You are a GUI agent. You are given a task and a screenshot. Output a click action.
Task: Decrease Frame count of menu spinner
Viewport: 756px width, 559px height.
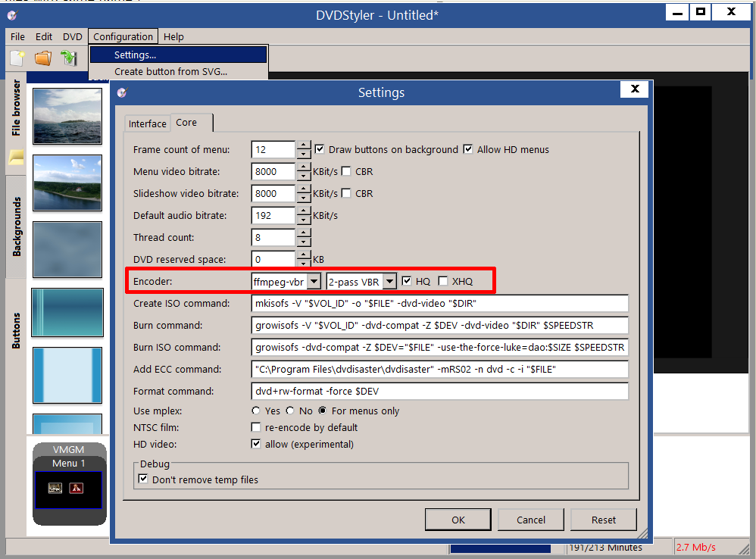point(303,154)
